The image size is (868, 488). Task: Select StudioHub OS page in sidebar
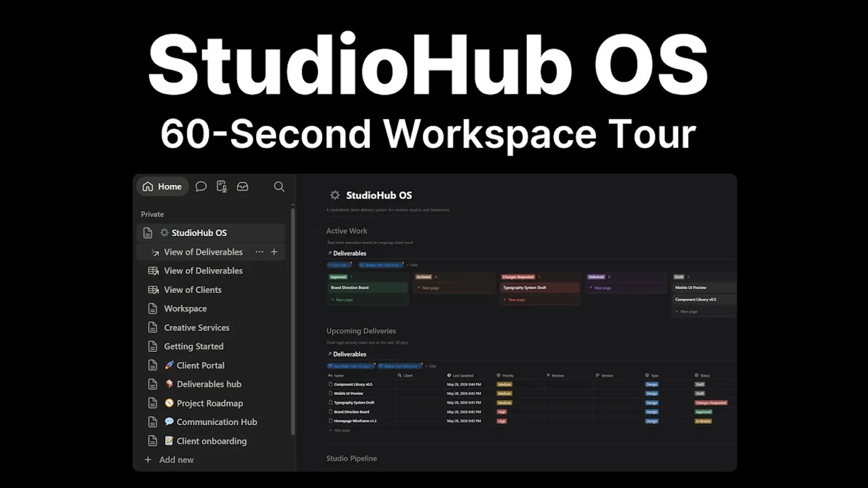[x=211, y=233]
